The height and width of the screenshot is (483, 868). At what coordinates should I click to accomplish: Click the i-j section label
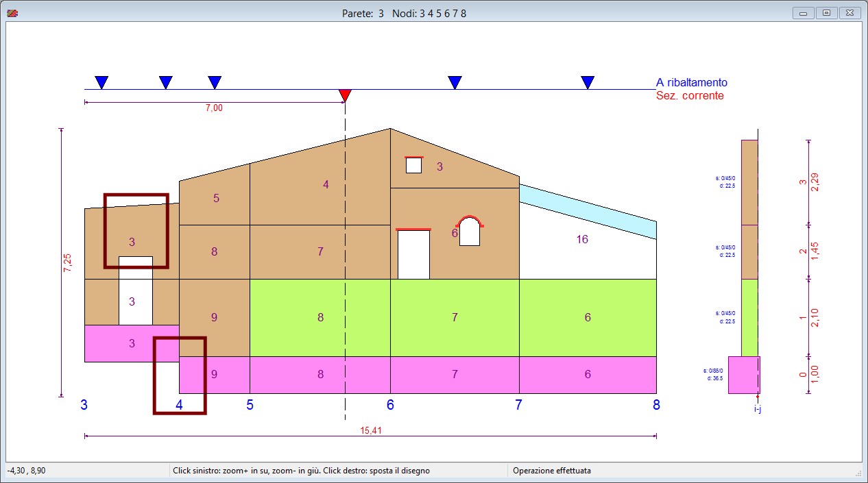click(758, 409)
